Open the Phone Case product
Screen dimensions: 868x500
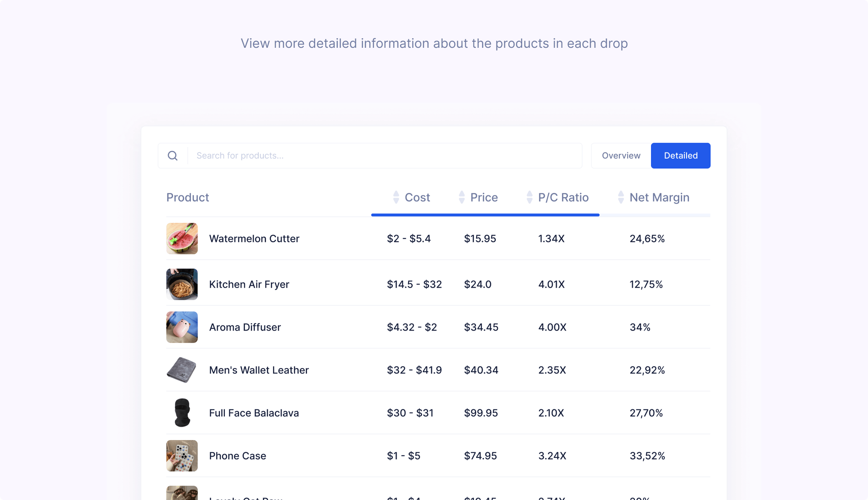pyautogui.click(x=237, y=456)
